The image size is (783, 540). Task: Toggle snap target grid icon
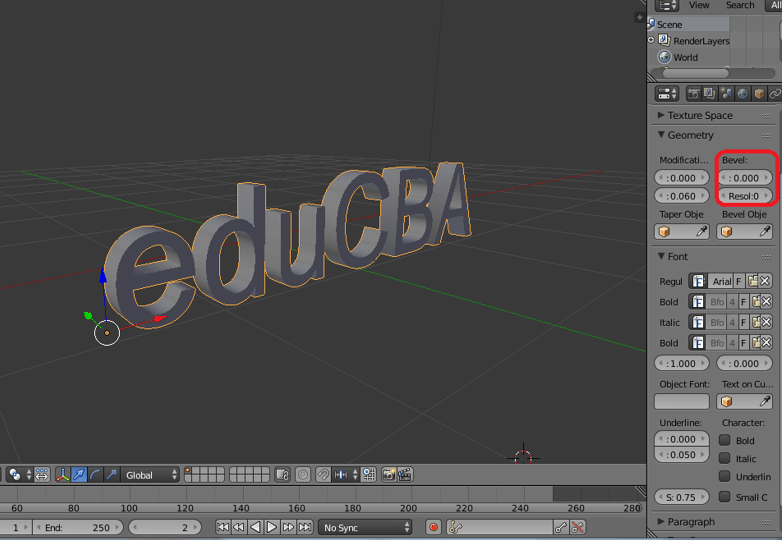(x=369, y=475)
